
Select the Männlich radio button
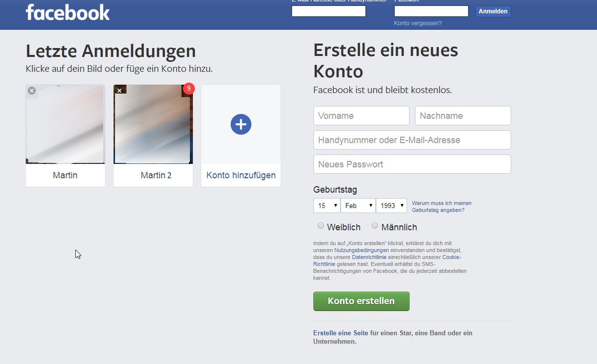click(x=375, y=226)
